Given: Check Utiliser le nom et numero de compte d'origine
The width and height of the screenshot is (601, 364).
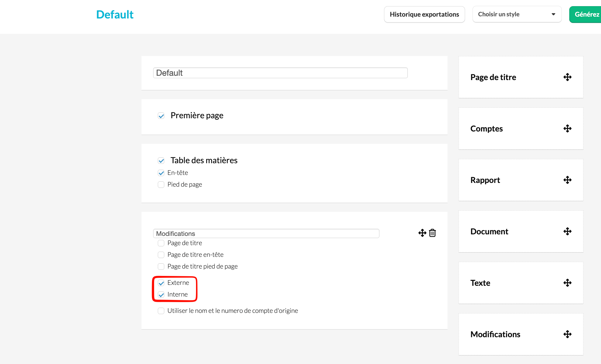Looking at the screenshot, I should (x=161, y=311).
